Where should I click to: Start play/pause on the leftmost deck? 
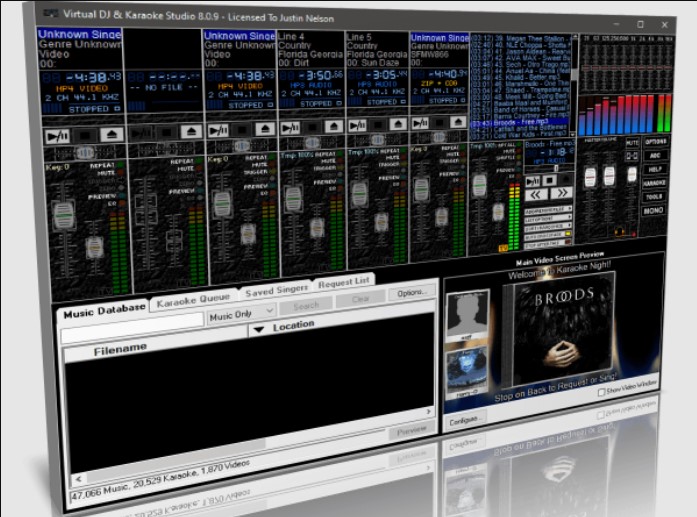pos(58,136)
